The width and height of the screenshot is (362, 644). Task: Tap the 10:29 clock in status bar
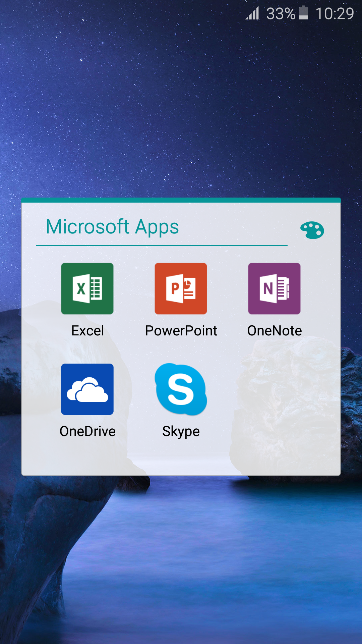click(335, 14)
